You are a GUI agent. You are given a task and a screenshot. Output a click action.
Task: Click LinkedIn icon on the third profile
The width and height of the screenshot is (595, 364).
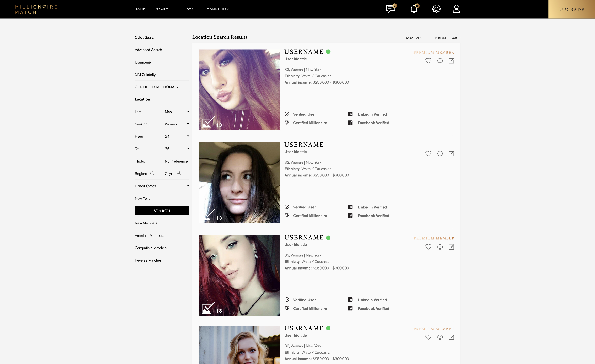(350, 300)
